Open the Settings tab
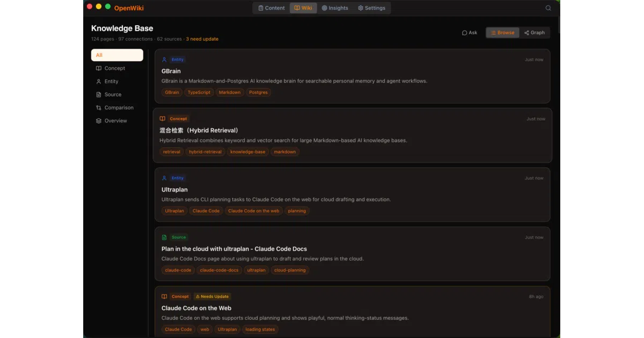This screenshot has height=338, width=644. click(x=372, y=8)
